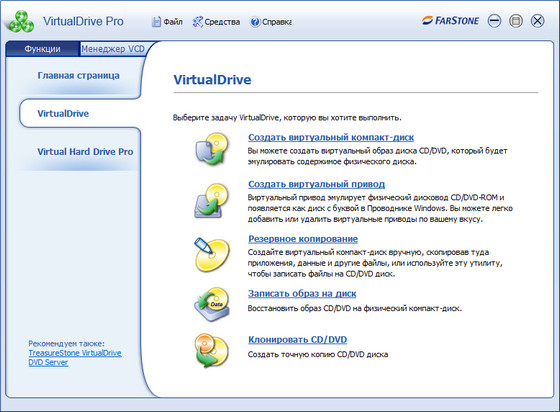Image resolution: width=560 pixels, height=412 pixels.
Task: Open link Создать виртуальный компакт-диск
Action: click(331, 137)
